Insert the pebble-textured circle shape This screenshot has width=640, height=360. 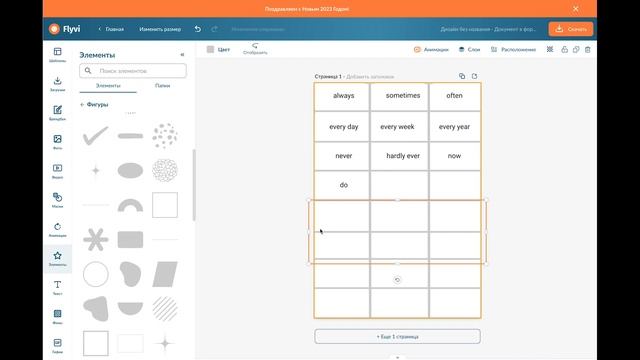[165, 170]
